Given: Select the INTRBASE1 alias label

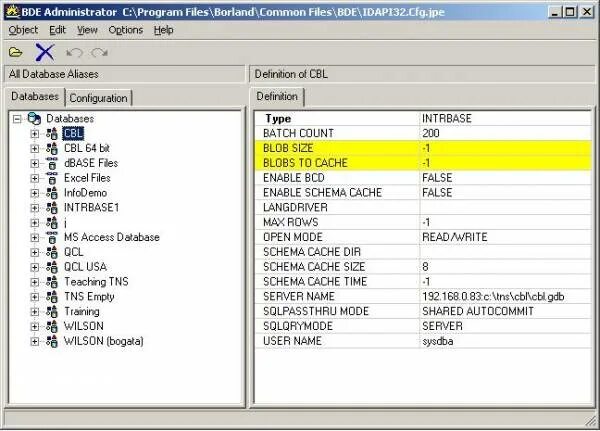Looking at the screenshot, I should [x=91, y=207].
